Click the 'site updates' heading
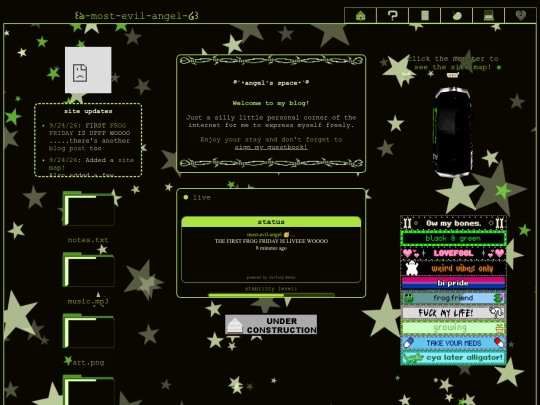 [88, 111]
